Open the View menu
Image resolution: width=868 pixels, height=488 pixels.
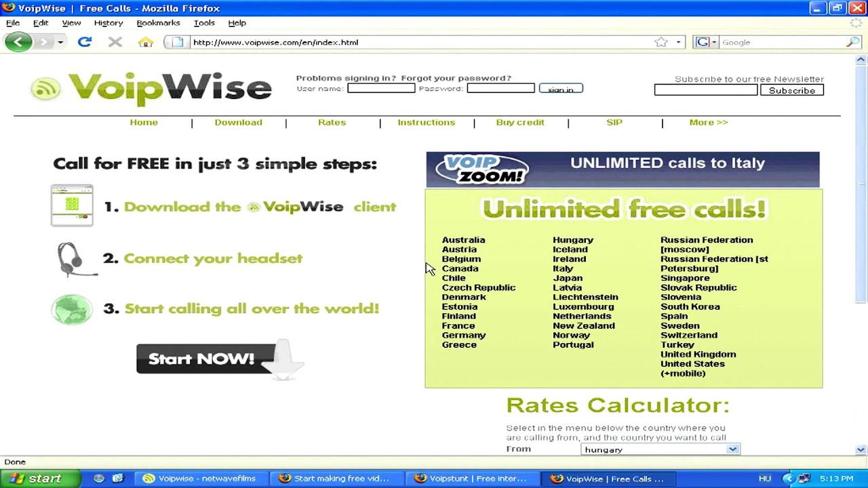[x=71, y=22]
